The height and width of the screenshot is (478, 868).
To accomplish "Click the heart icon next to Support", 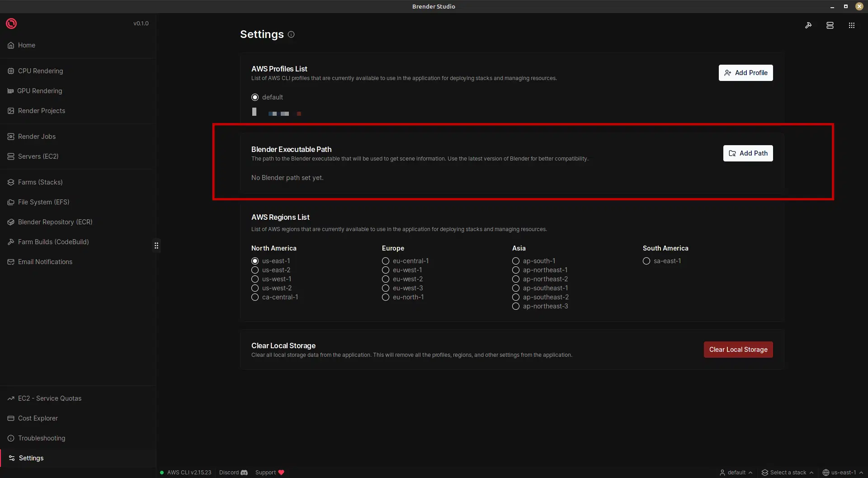I will 281,472.
